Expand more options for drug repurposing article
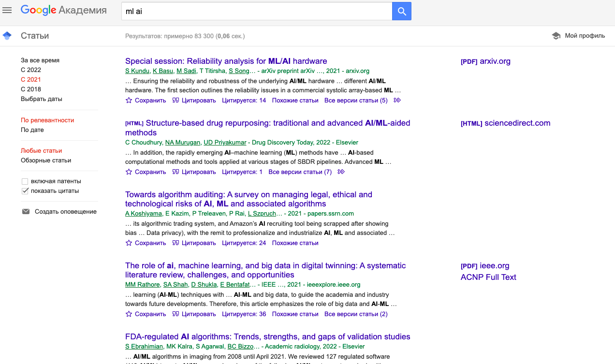The width and height of the screenshot is (615, 364). pyautogui.click(x=341, y=172)
